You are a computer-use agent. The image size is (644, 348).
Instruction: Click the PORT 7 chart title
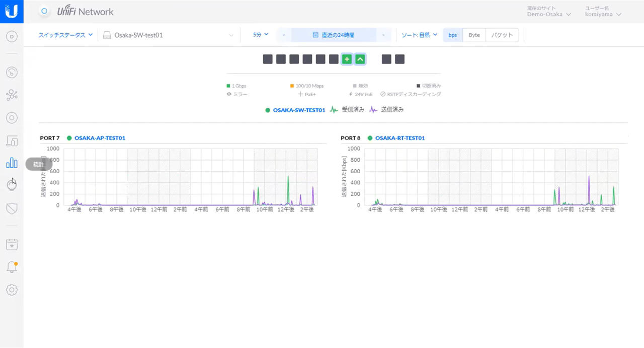[50, 138]
